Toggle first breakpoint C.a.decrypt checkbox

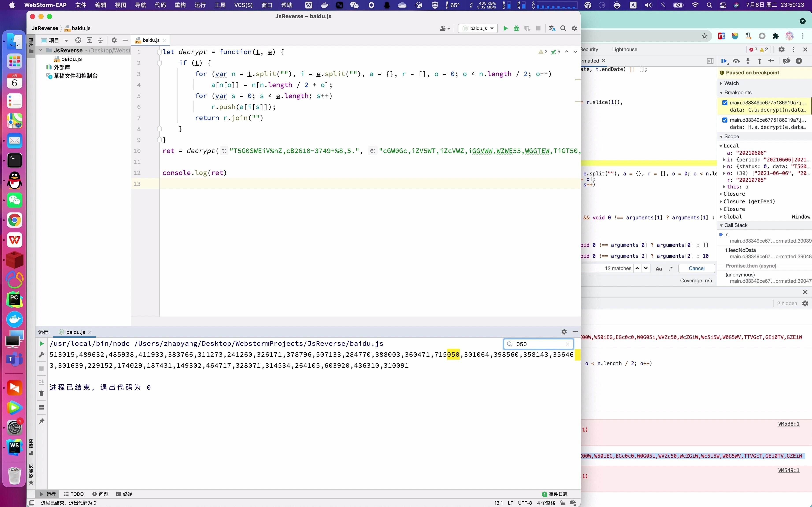(725, 103)
